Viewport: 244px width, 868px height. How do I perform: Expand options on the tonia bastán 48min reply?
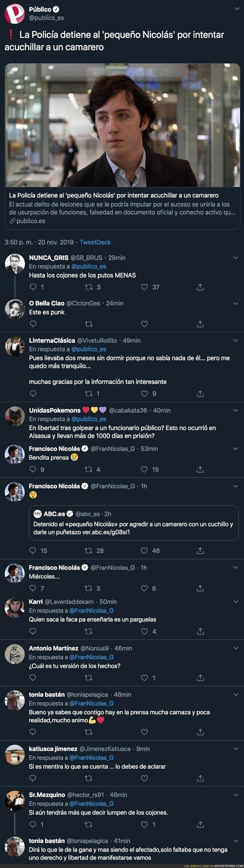[x=236, y=695]
